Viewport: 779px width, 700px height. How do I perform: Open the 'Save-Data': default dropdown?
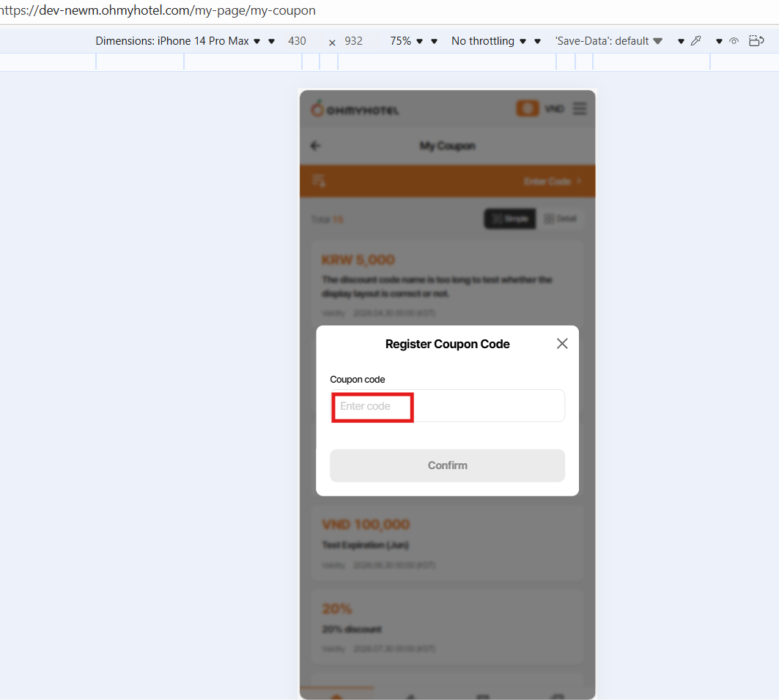pyautogui.click(x=608, y=41)
